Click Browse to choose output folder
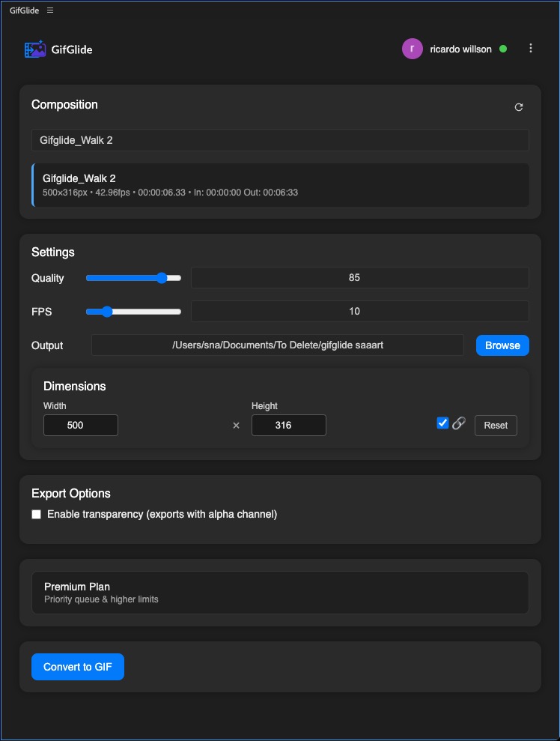560x741 pixels. [502, 345]
